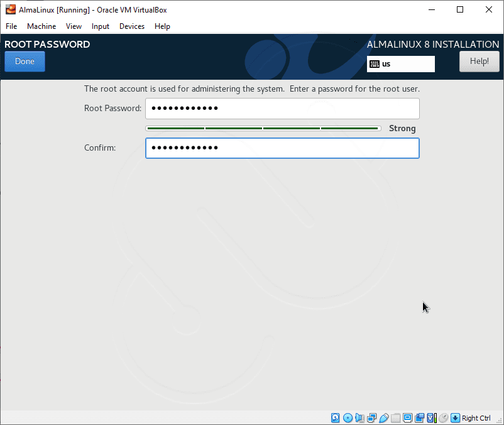Click the keyboard icon beside us layout
Image resolution: width=504 pixels, height=425 pixels.
pos(375,64)
